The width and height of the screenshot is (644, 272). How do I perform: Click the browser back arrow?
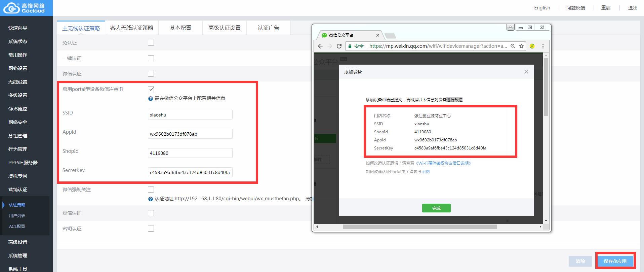320,46
